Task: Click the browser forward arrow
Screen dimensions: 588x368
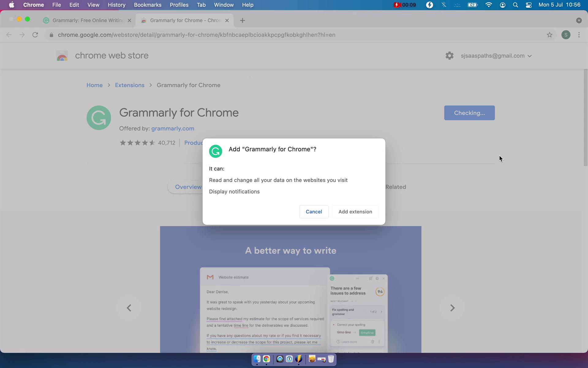Action: (x=22, y=35)
